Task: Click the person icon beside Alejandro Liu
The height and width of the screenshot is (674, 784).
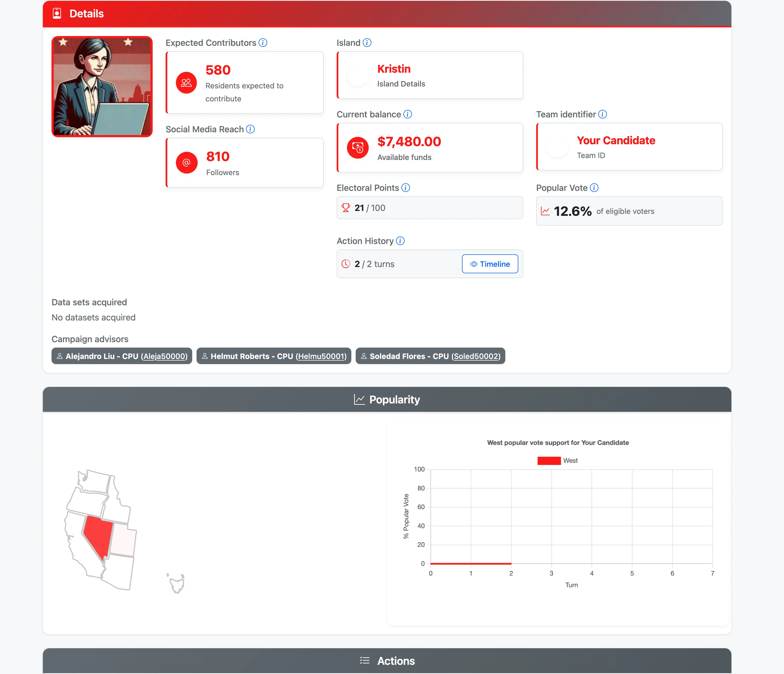Action: click(x=60, y=356)
